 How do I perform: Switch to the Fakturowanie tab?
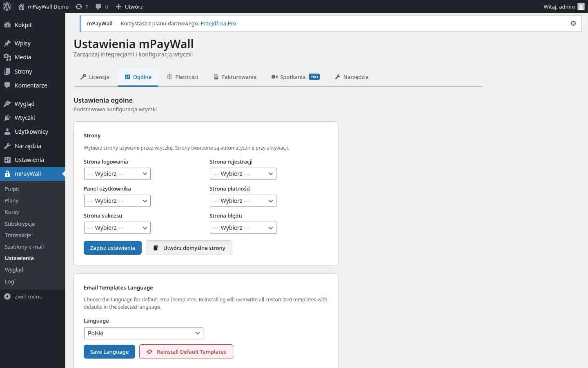pos(235,77)
